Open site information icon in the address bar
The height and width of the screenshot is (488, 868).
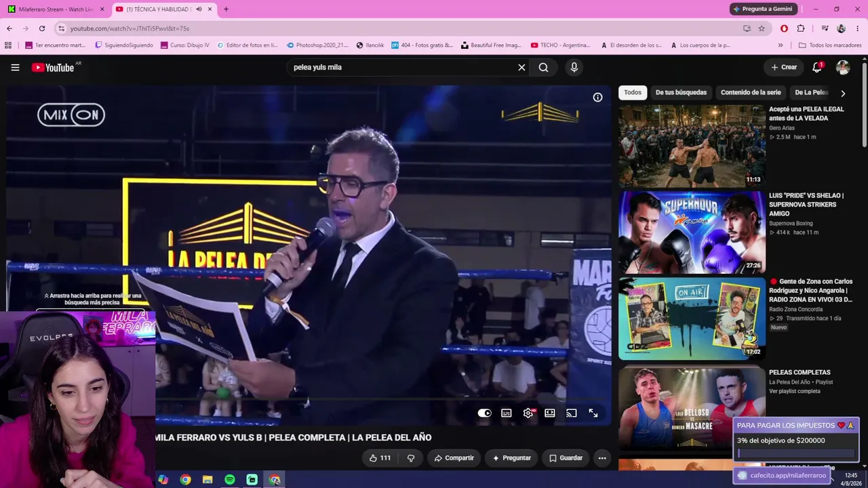[61, 28]
